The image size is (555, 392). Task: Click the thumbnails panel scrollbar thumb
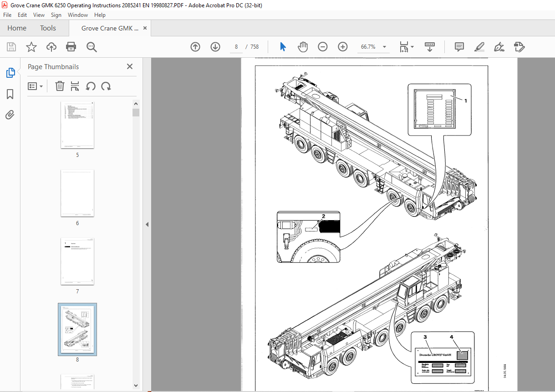click(x=136, y=112)
